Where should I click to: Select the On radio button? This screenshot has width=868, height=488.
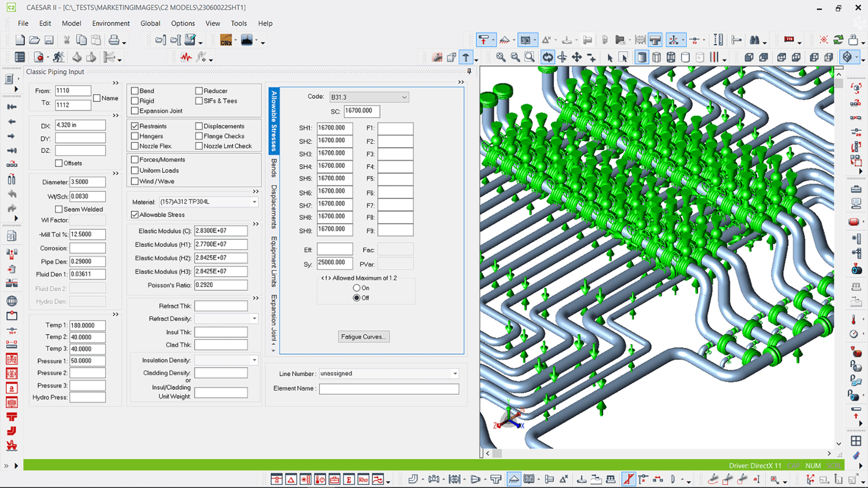tap(356, 288)
